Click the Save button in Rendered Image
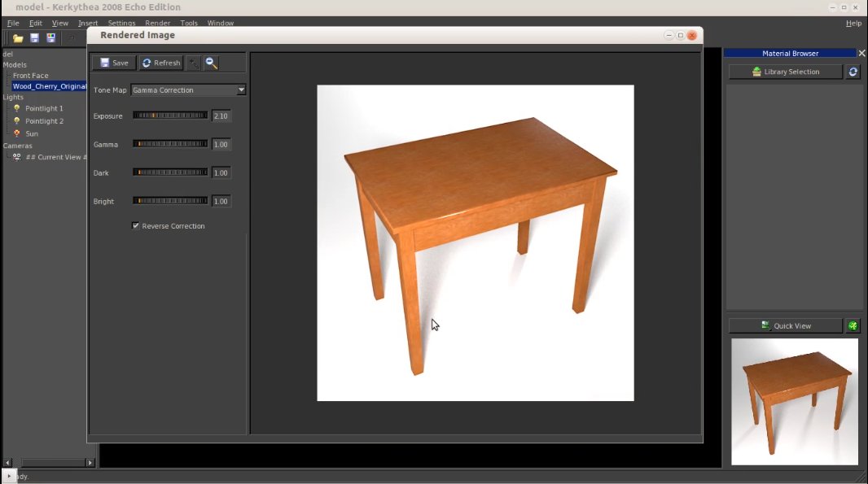Image resolution: width=868 pixels, height=484 pixels. (x=113, y=63)
